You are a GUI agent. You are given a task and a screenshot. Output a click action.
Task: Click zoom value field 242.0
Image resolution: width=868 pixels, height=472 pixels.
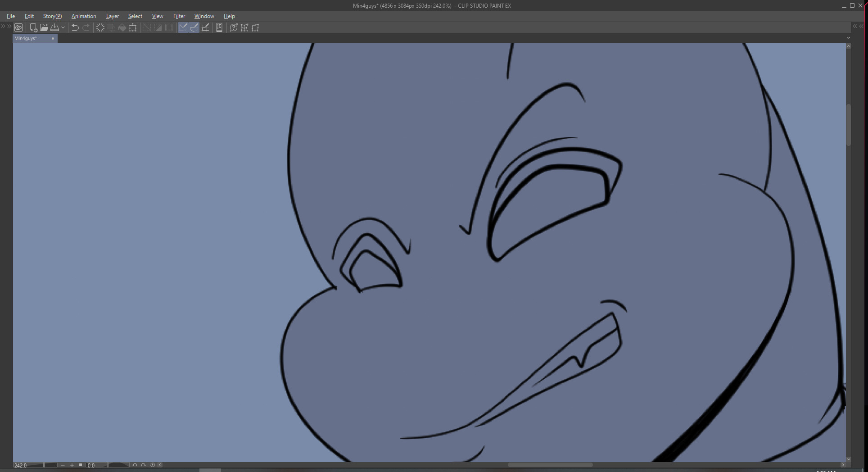[22, 465]
